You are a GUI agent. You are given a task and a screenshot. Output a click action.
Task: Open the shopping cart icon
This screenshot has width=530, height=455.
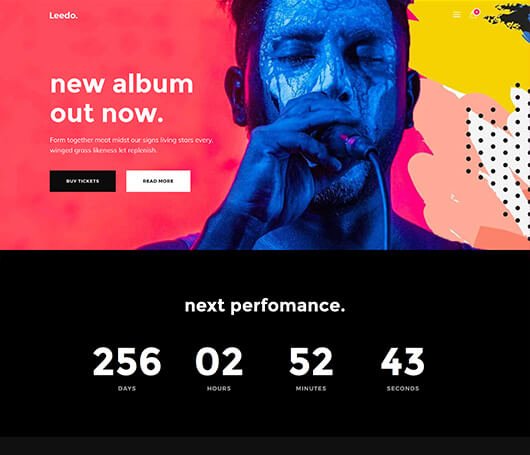[474, 15]
